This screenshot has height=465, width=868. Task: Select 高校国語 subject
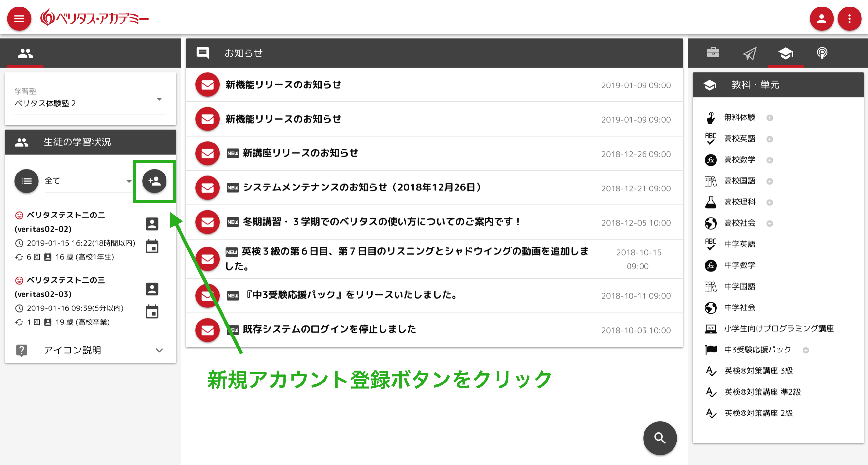[740, 181]
